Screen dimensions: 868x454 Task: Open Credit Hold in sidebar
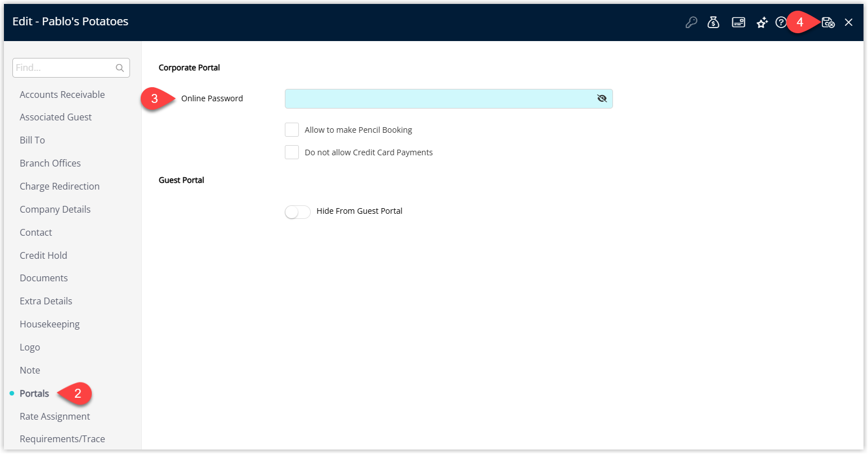pos(43,255)
